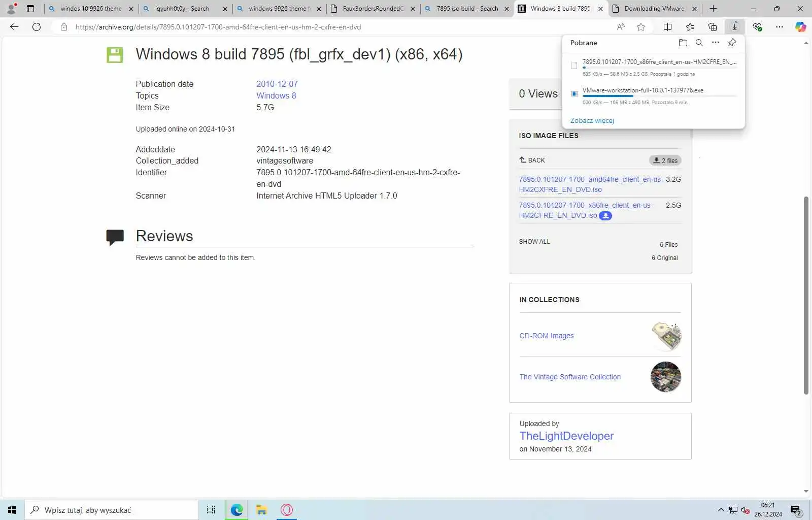Viewport: 812px width, 520px height.
Task: Open the Windows 8 topic link
Action: 276,95
